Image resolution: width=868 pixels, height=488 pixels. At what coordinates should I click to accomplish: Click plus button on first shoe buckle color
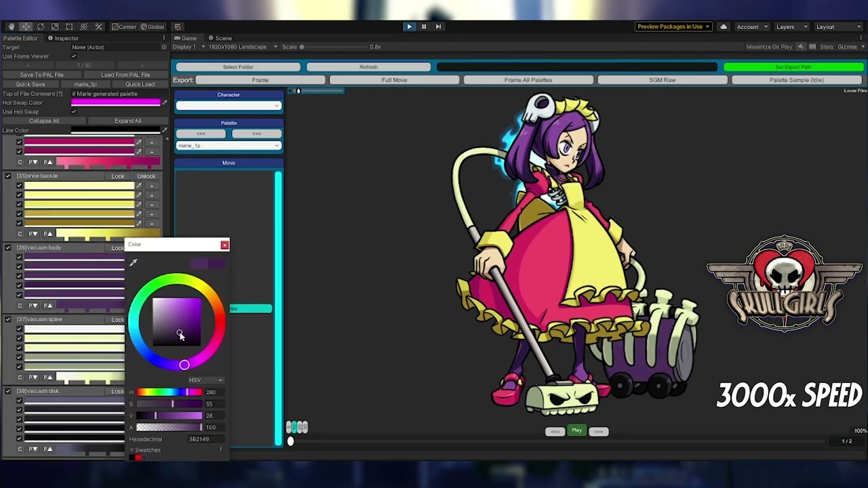click(152, 186)
